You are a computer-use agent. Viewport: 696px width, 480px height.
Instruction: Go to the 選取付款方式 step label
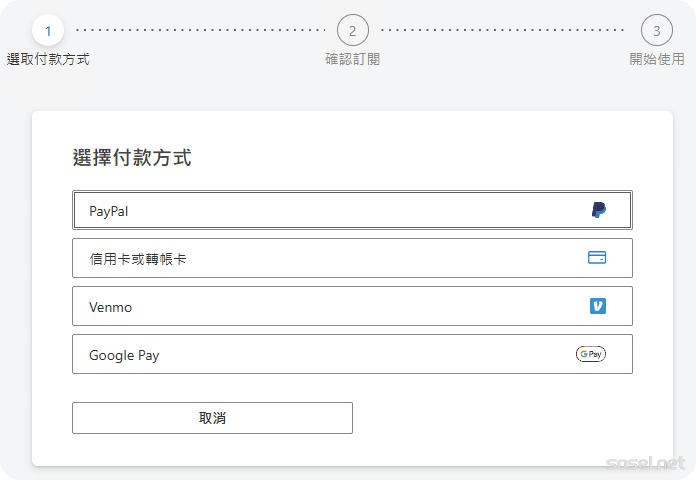48,59
